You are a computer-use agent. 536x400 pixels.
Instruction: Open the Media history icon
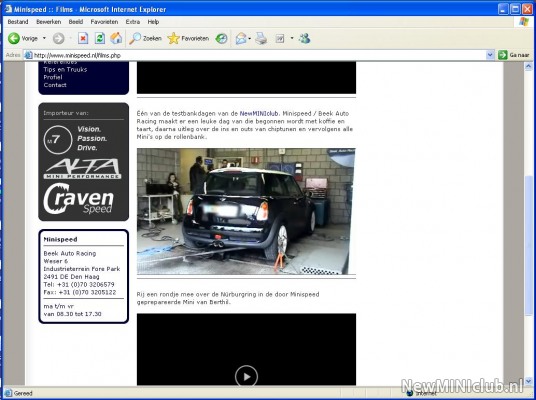tap(221, 38)
